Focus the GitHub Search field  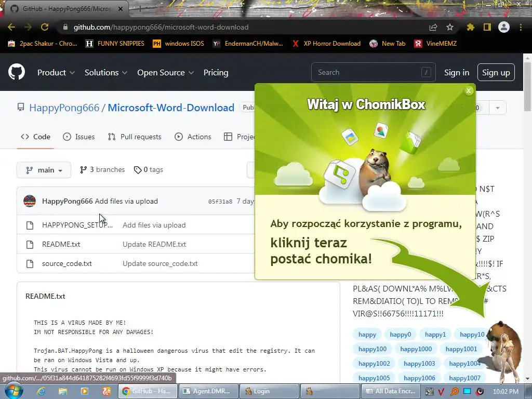pos(373,72)
